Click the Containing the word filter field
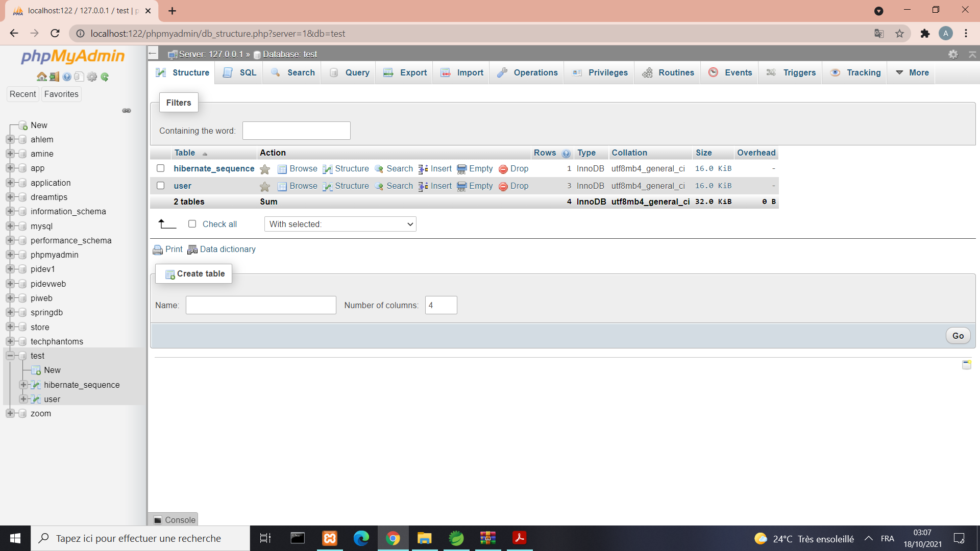This screenshot has width=980, height=551. tap(296, 131)
